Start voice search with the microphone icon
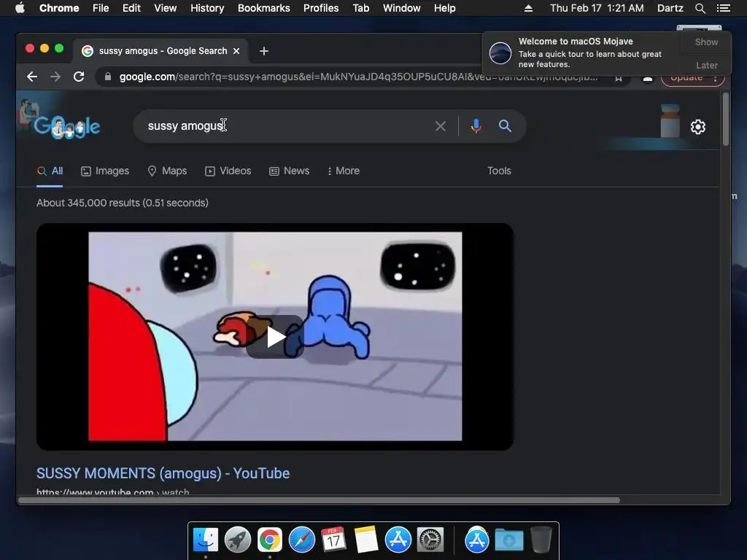 pos(476,125)
